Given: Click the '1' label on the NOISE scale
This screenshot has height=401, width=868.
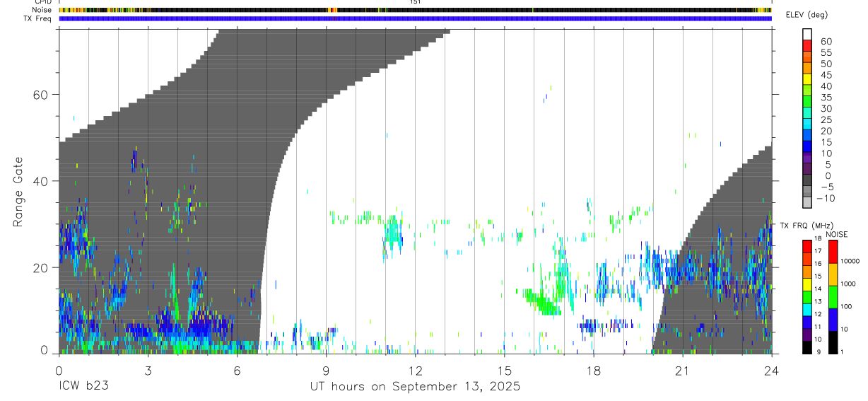Looking at the screenshot, I should click(x=843, y=351).
